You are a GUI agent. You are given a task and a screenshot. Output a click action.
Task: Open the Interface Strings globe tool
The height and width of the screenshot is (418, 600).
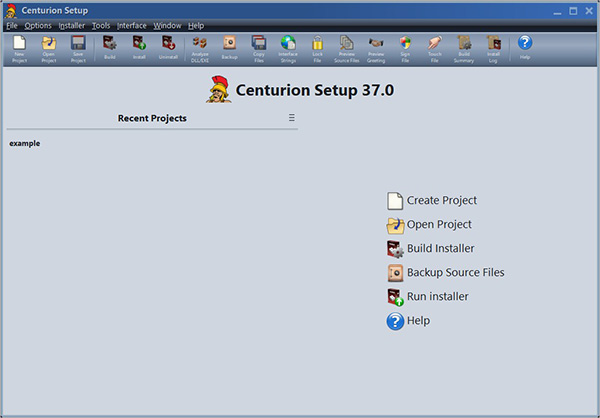coord(288,49)
